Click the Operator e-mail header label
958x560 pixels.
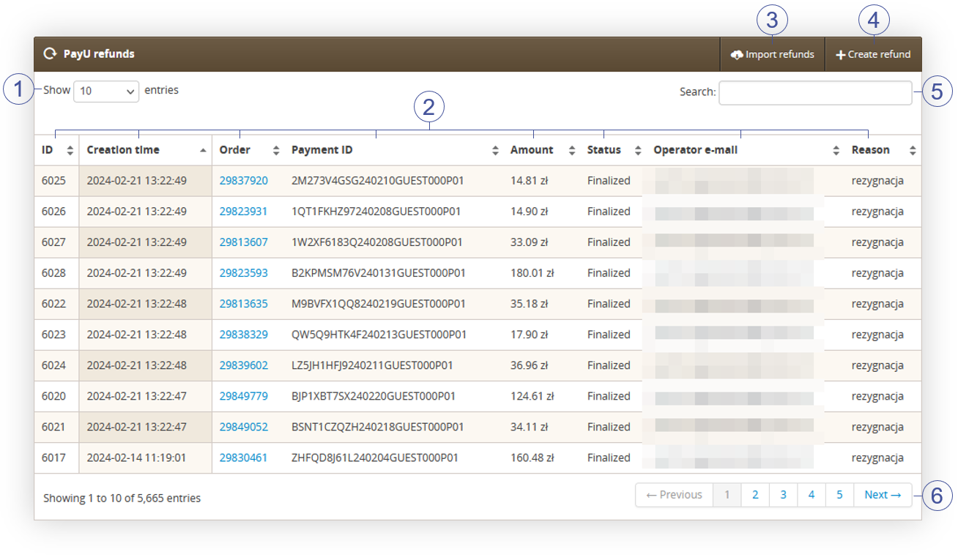tap(696, 150)
